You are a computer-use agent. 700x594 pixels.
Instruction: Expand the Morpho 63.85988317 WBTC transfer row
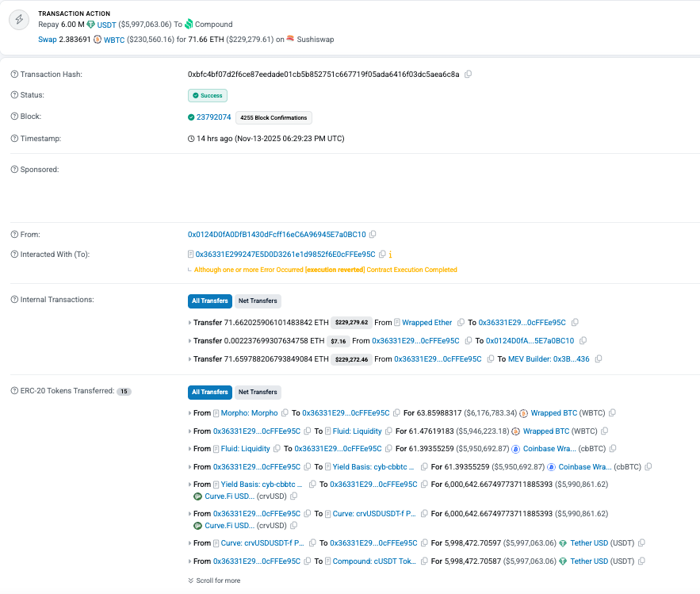pos(189,413)
